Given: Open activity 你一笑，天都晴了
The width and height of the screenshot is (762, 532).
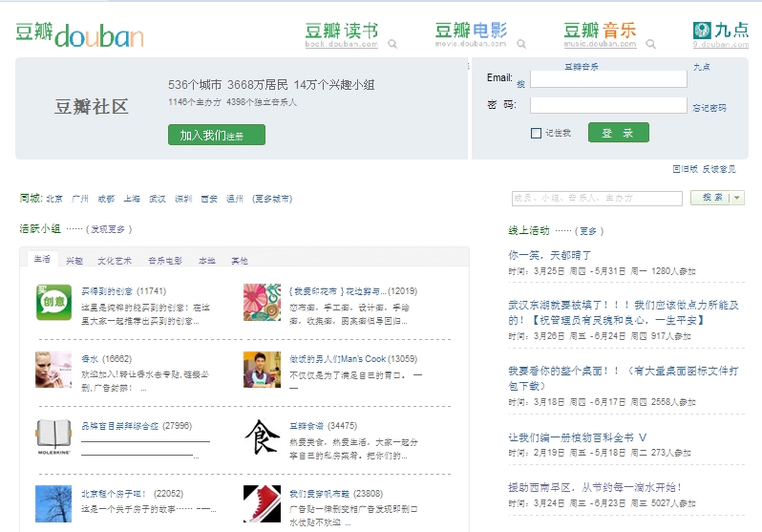Looking at the screenshot, I should (x=550, y=255).
